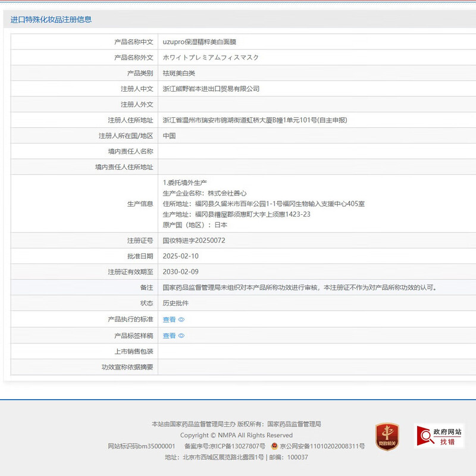The height and width of the screenshot is (476, 476).
Task: Click the expiry date 2030-02-09
Action: click(x=181, y=272)
